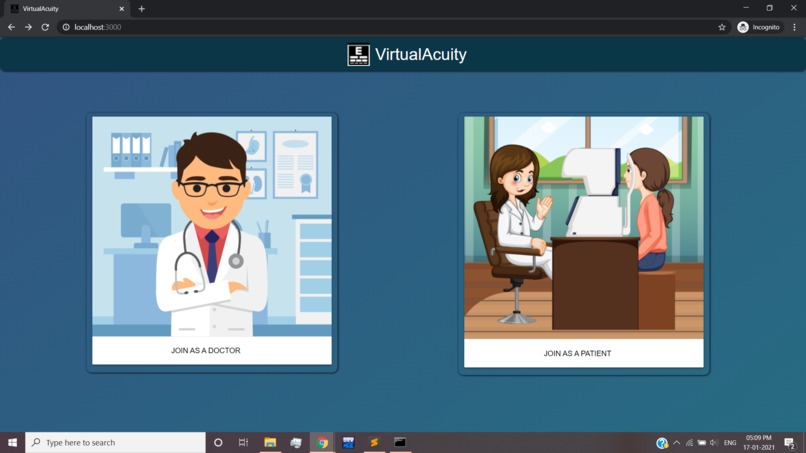
Task: Go forward using browser forward arrow
Action: pos(28,27)
